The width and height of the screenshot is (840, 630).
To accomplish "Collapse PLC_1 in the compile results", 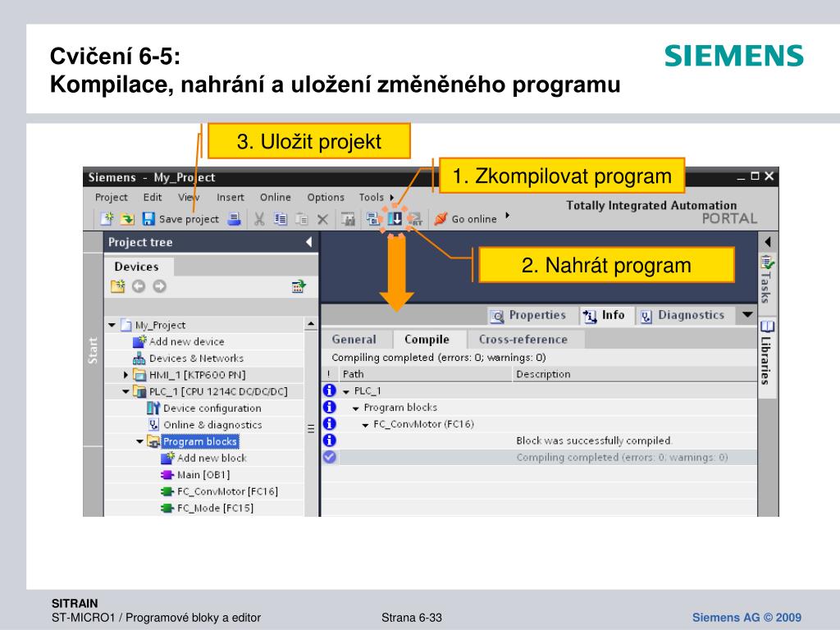I will click(x=345, y=391).
